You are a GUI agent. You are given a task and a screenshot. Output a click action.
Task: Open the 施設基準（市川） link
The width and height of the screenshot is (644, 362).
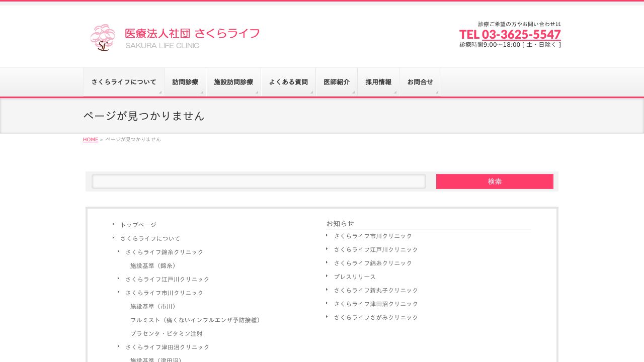(x=153, y=306)
